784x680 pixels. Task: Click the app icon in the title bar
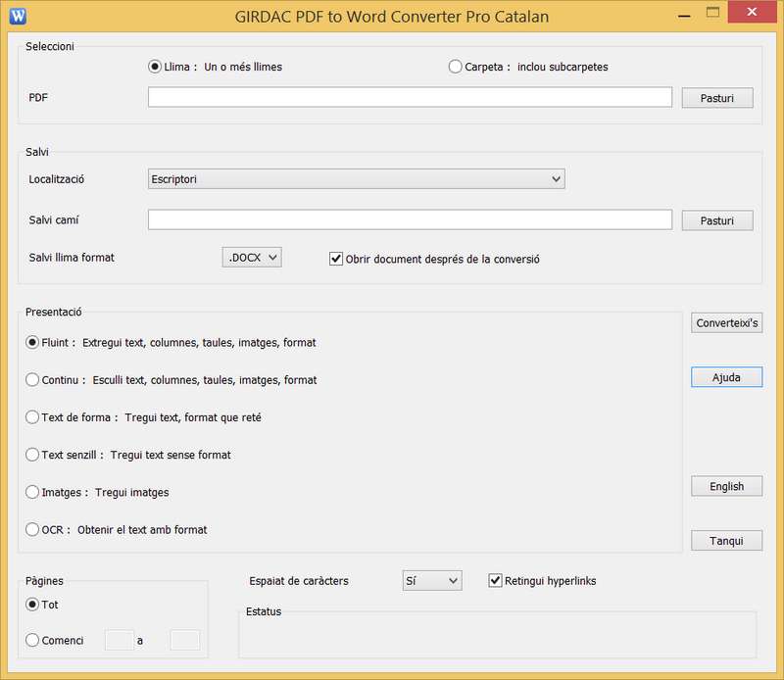coord(18,16)
